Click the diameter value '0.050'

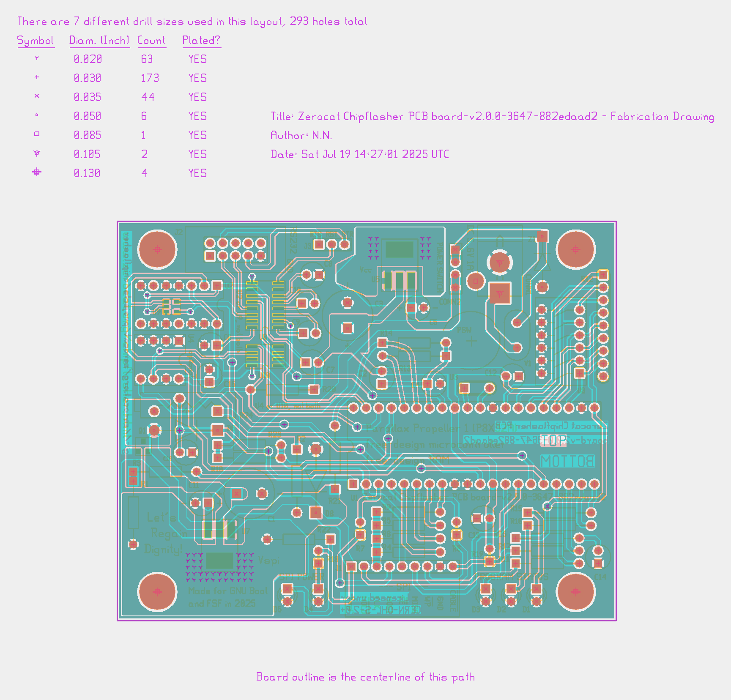[88, 116]
